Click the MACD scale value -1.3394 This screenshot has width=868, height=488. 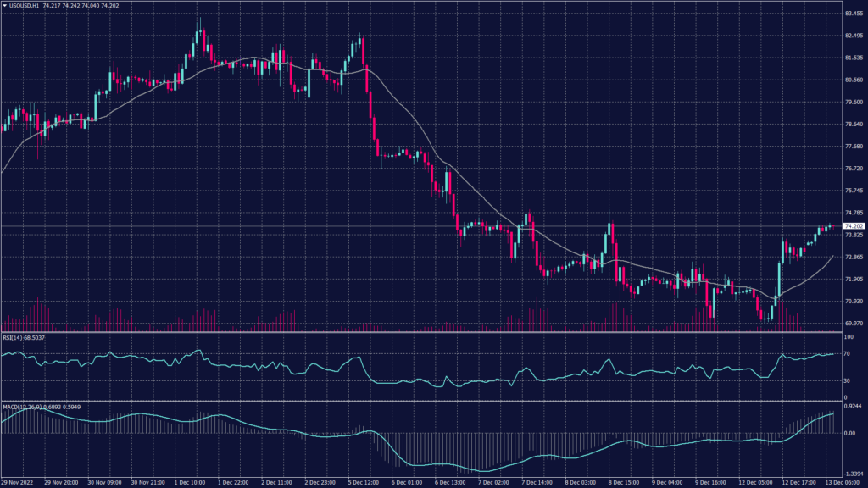point(853,471)
